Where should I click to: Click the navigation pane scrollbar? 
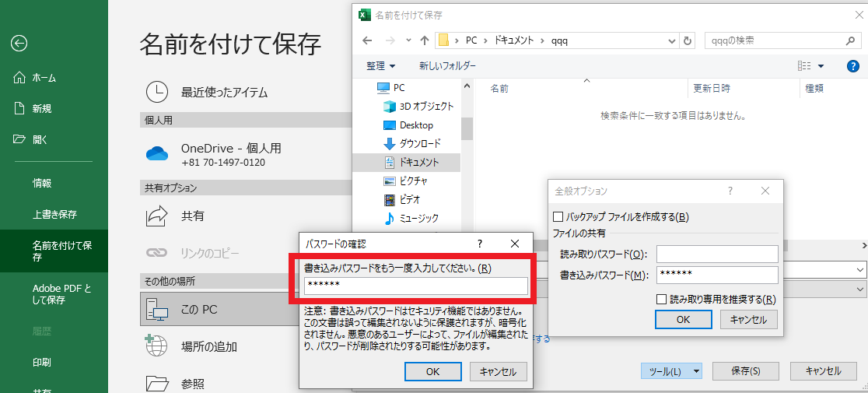467,129
